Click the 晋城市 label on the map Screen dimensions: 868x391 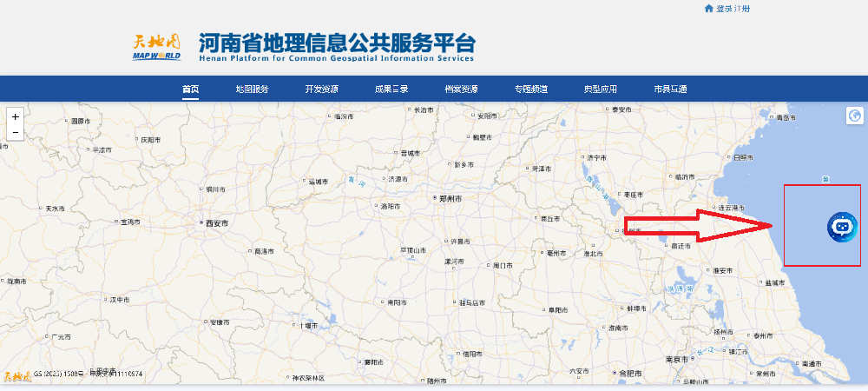click(411, 154)
